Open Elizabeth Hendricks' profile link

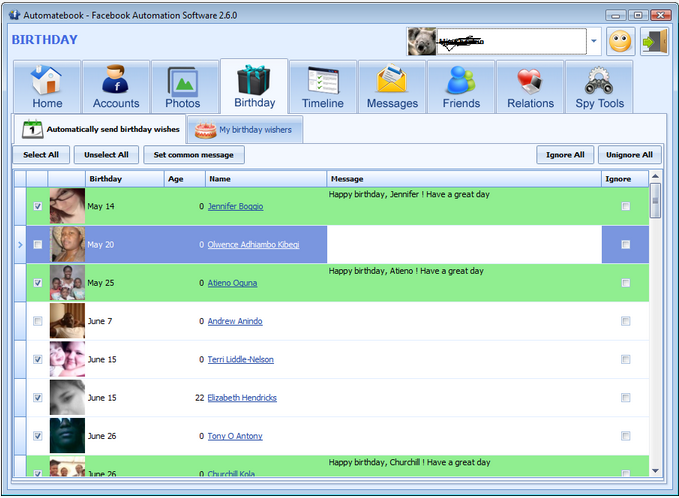pyautogui.click(x=242, y=398)
